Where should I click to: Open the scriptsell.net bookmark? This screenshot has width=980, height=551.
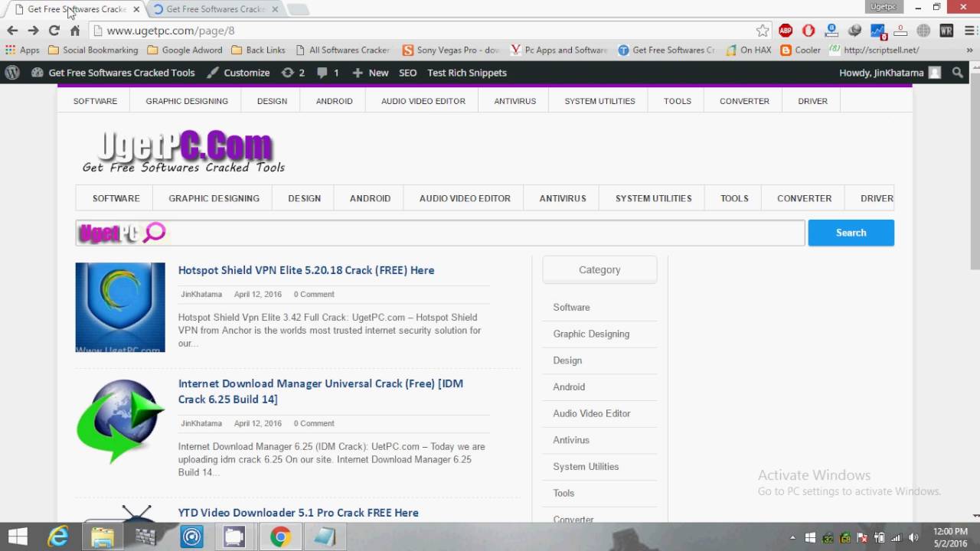click(x=874, y=50)
